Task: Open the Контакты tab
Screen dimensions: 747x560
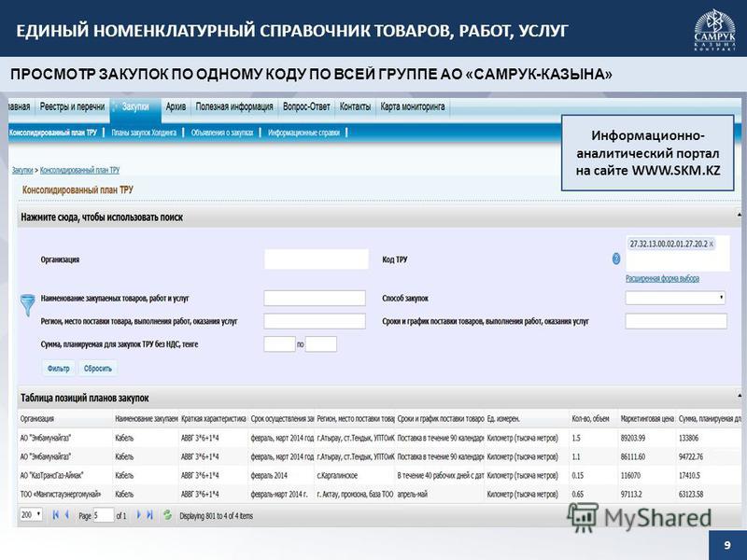Action: (355, 106)
